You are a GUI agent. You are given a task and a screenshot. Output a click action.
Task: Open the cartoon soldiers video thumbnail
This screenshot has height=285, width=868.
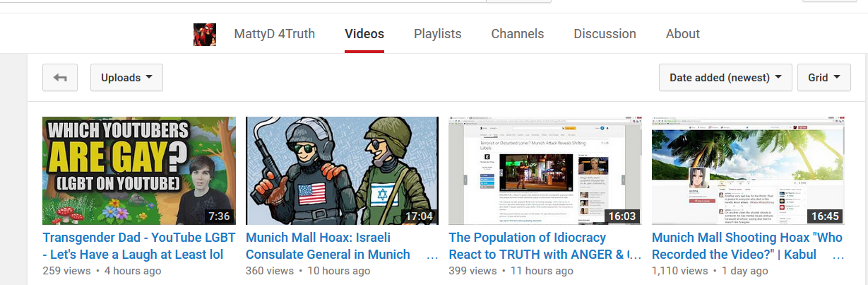click(x=343, y=170)
